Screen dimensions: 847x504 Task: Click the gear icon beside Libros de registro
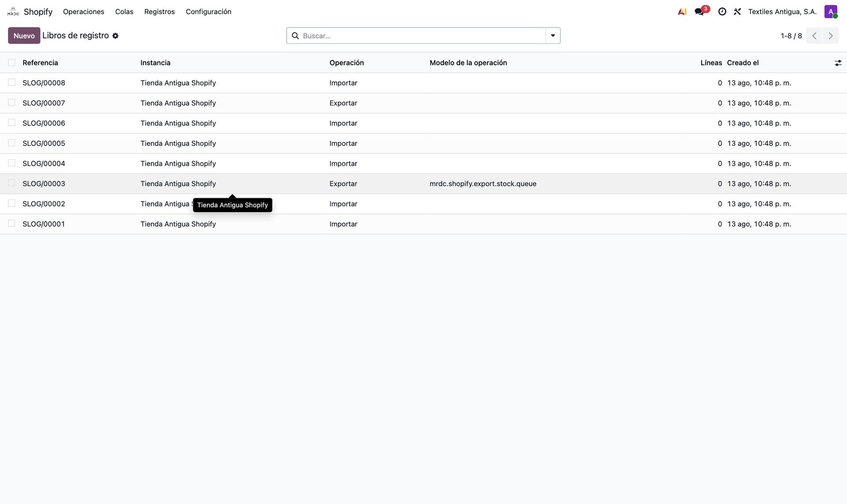coord(115,36)
